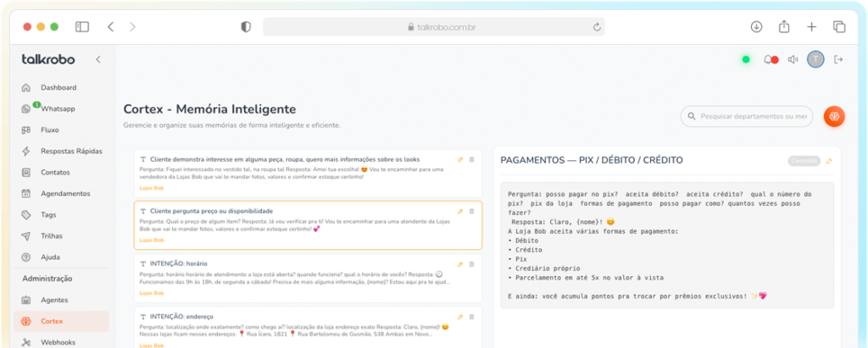The height and width of the screenshot is (348, 868).
Task: Click the orange brain button beside search
Action: (834, 117)
